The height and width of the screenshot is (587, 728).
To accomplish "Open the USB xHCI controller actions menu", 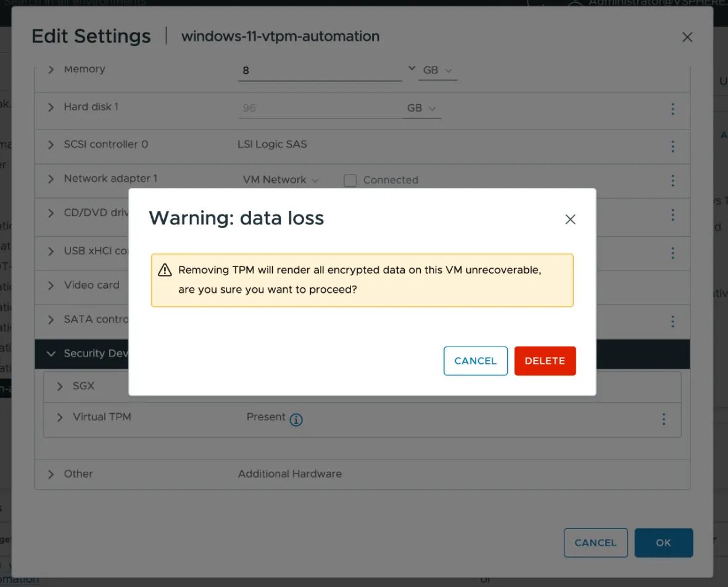I will pyautogui.click(x=673, y=253).
